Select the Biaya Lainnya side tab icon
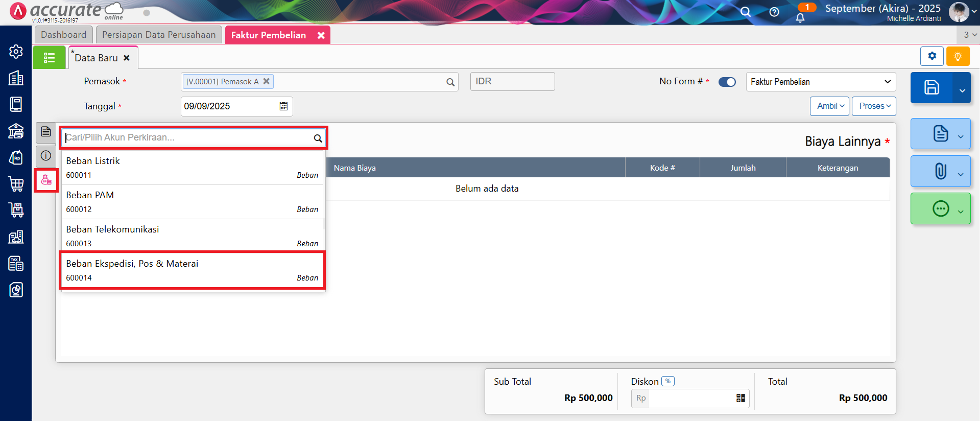Viewport: 980px width, 421px height. [46, 180]
